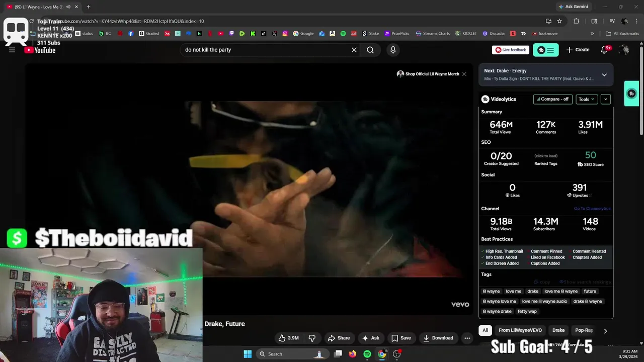Open the Amazon bookmark
This screenshot has height=362, width=644.
(333, 34)
